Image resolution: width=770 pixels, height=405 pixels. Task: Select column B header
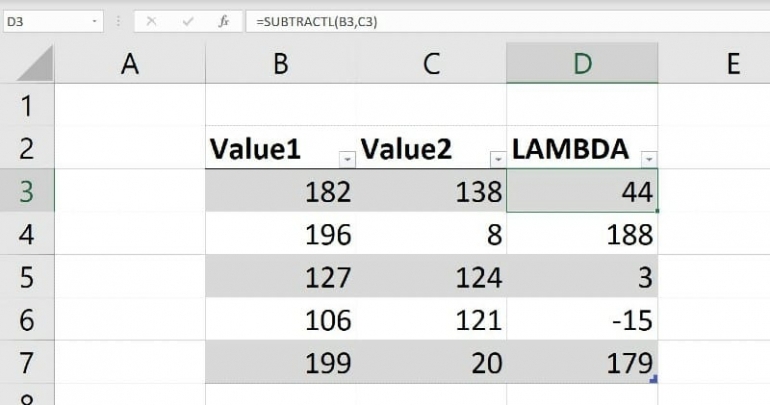[281, 64]
